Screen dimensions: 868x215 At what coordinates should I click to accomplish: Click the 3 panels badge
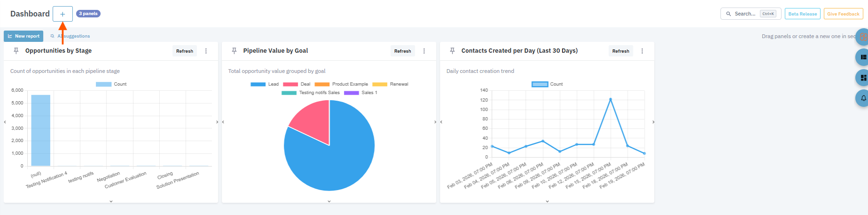point(88,14)
